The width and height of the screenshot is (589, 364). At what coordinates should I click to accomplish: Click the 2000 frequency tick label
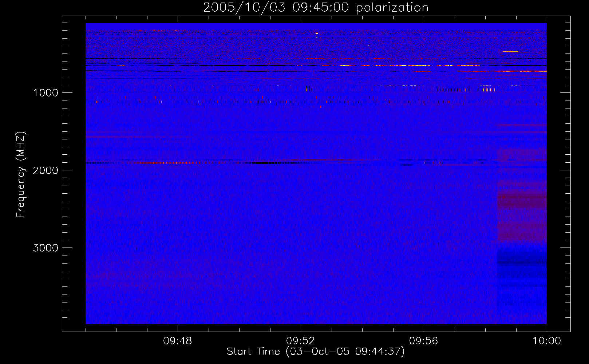point(46,170)
